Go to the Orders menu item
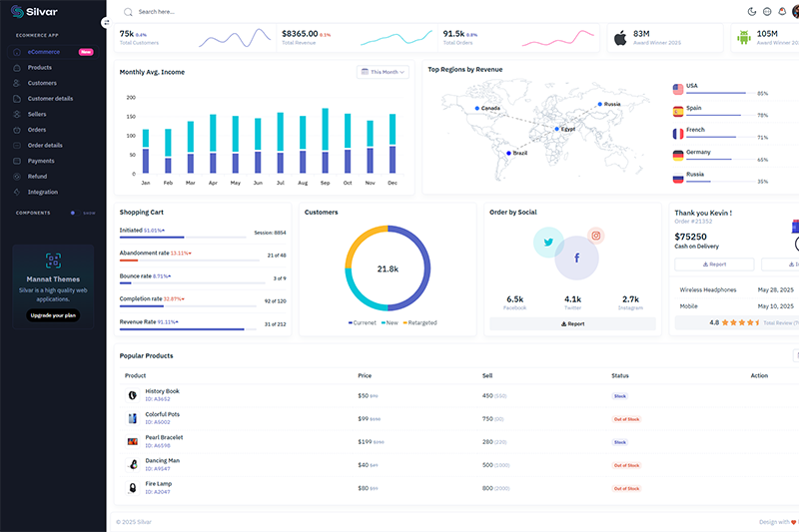Viewport: 799px width, 532px height. point(37,130)
